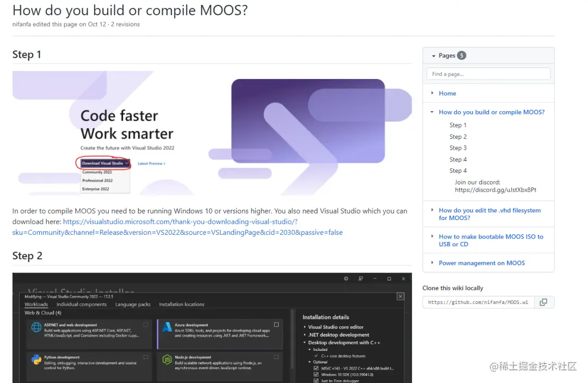
Task: Jump to Step 4 entry directly above Join our discord
Action: pyautogui.click(x=458, y=171)
